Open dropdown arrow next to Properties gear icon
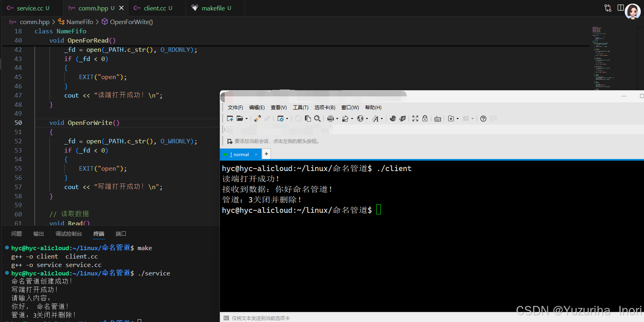 coord(287,119)
